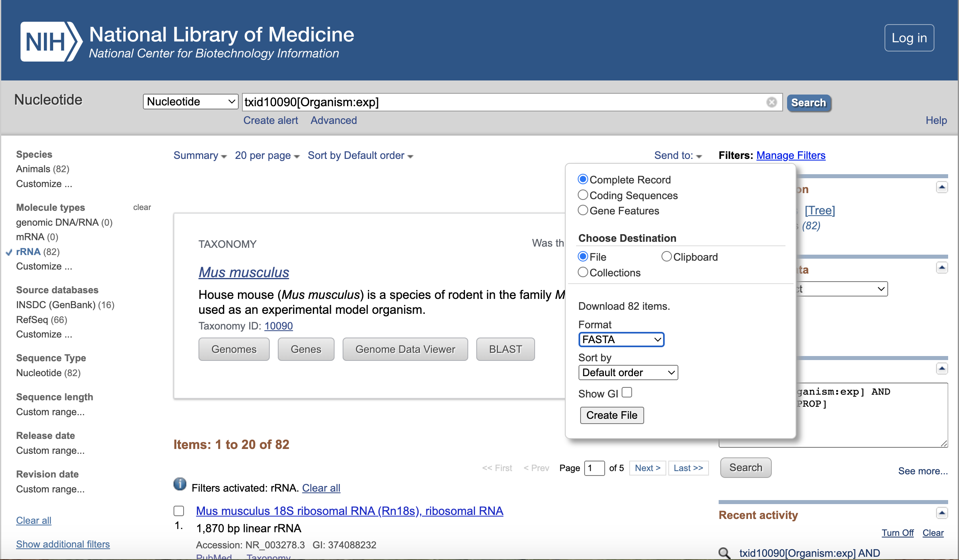Select Coding Sequences radio option
Viewport: 959px width, 560px height.
(x=583, y=195)
